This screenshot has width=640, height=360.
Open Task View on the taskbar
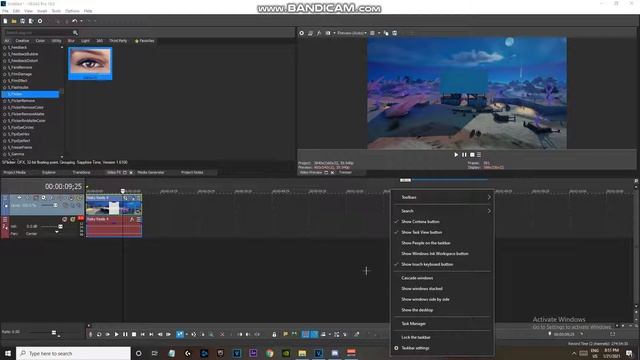click(155, 353)
